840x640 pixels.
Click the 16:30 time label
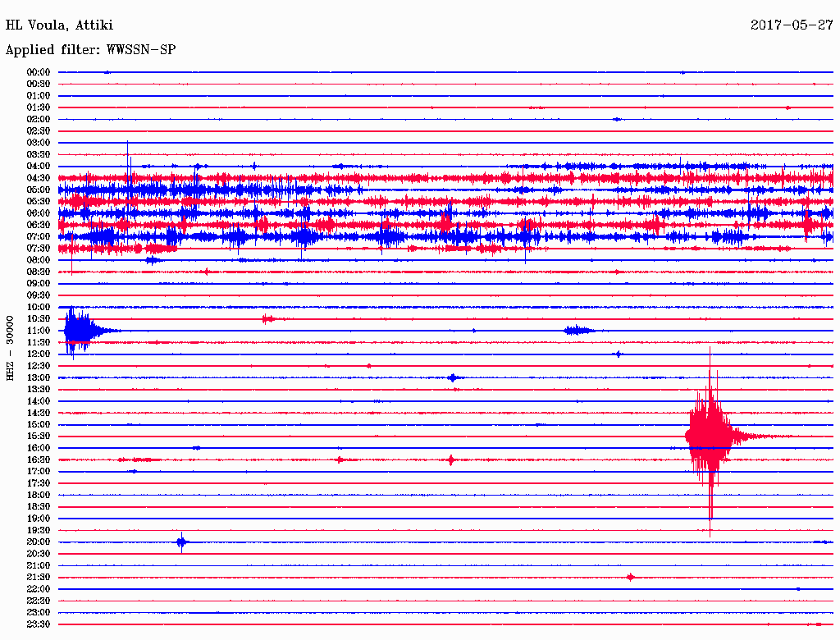pos(39,460)
